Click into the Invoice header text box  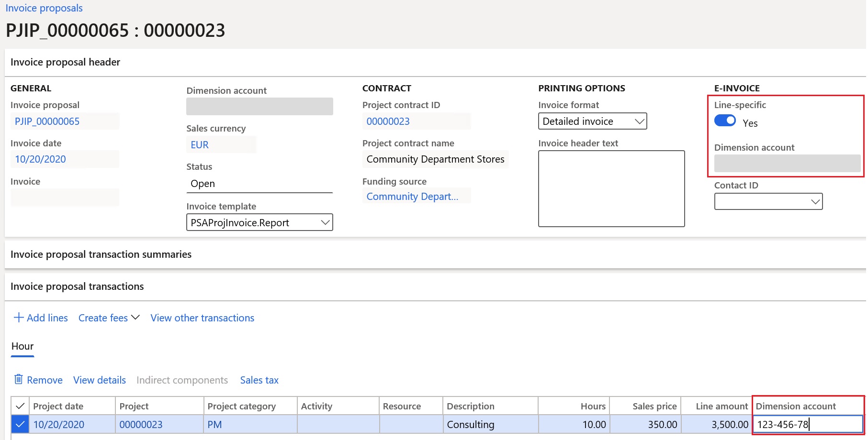click(x=611, y=188)
